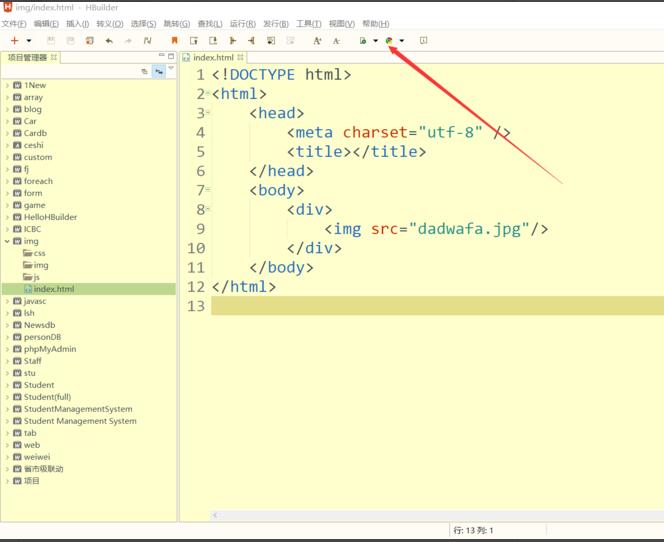Click the Undo arrow in toolbar
Image resolution: width=664 pixels, height=542 pixels.
tap(109, 41)
